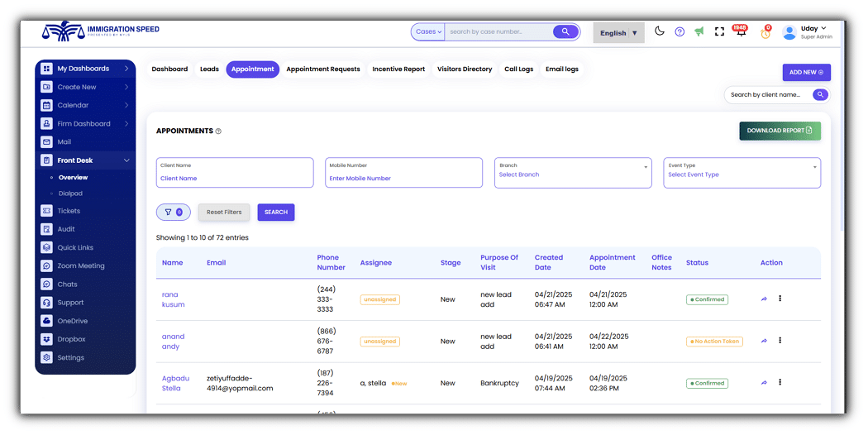The height and width of the screenshot is (435, 868).
Task: Open the Cases search type dropdown
Action: point(428,31)
